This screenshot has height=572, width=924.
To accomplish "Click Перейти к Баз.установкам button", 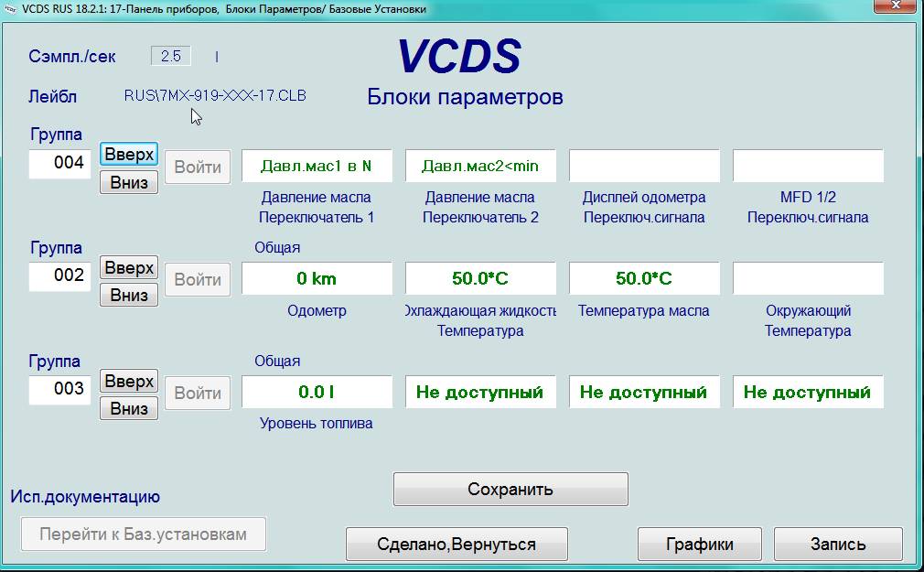I will [x=144, y=534].
